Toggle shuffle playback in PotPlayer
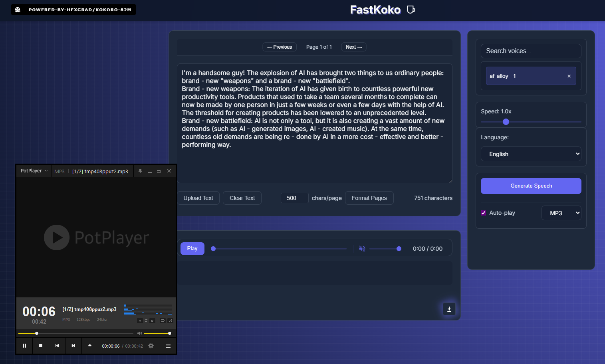The width and height of the screenshot is (605, 364). 171,321
